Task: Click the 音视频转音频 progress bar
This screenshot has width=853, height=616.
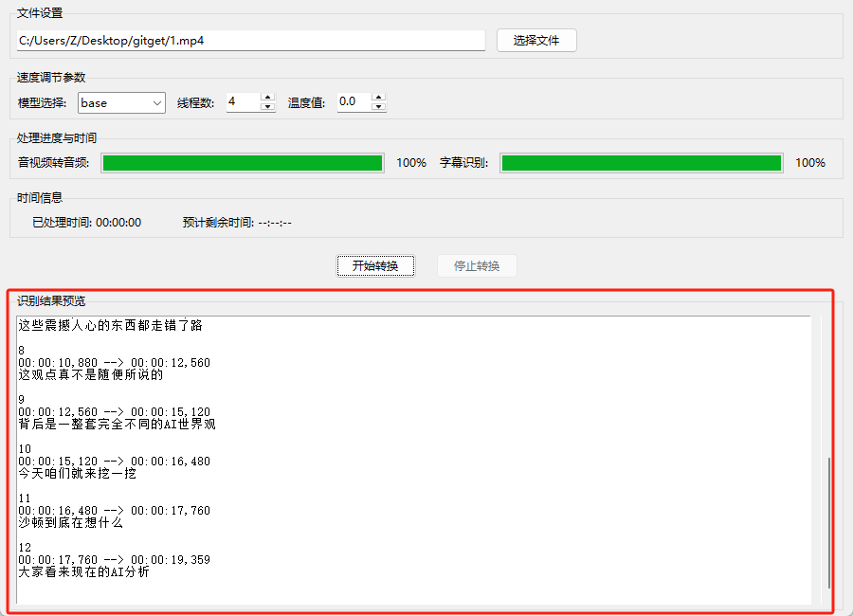Action: coord(243,163)
